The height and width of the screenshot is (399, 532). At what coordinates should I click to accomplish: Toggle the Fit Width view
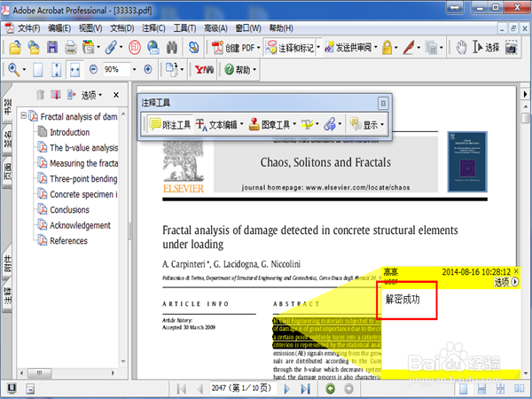click(74, 69)
